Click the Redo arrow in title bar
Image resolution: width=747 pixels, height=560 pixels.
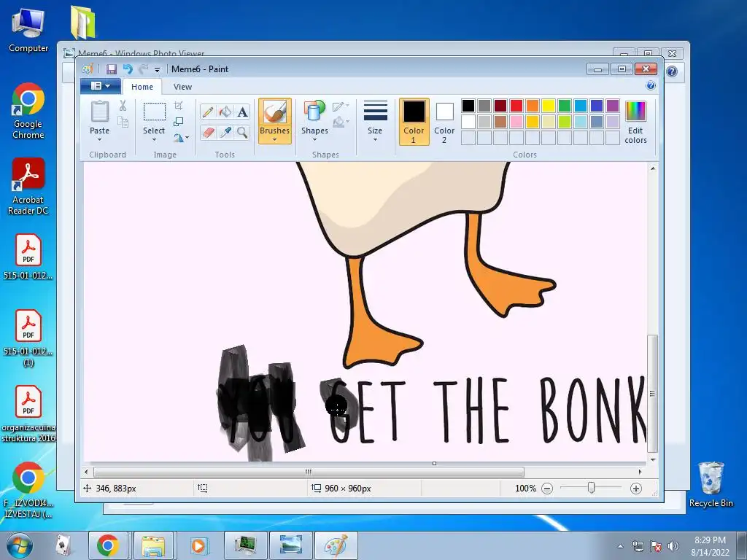(143, 69)
